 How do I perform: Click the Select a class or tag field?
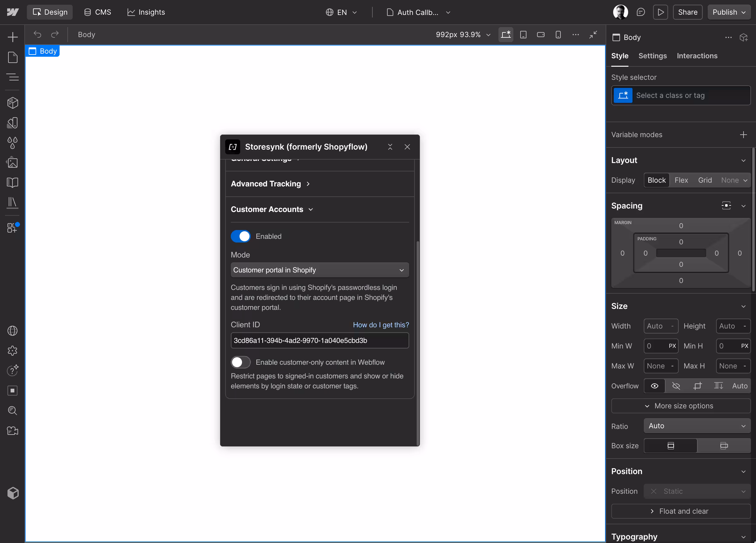pyautogui.click(x=681, y=96)
